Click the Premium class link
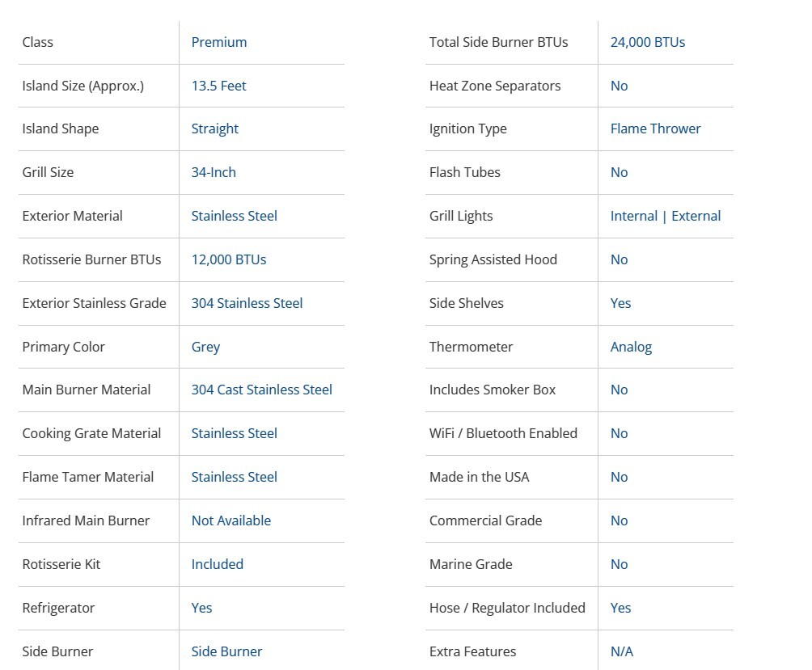 (x=219, y=42)
